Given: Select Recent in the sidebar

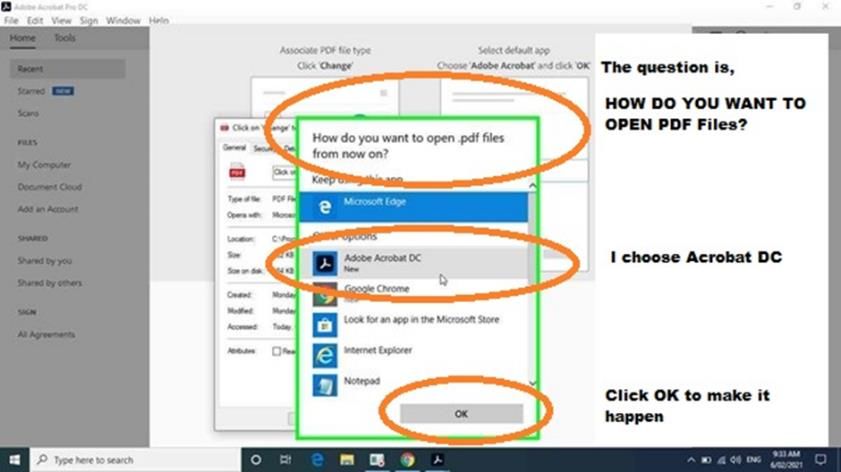Looking at the screenshot, I should 68,69.
